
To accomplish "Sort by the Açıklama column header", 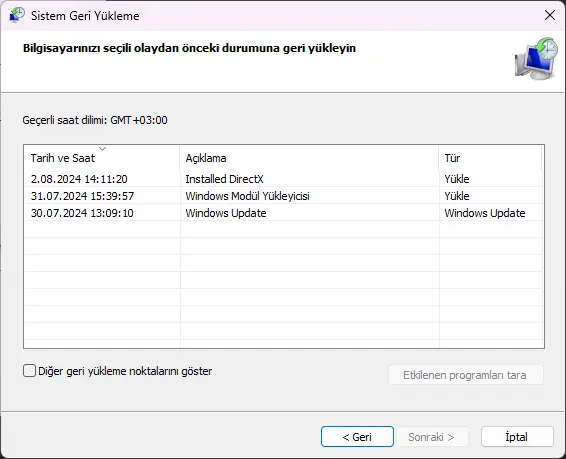I will pos(309,158).
